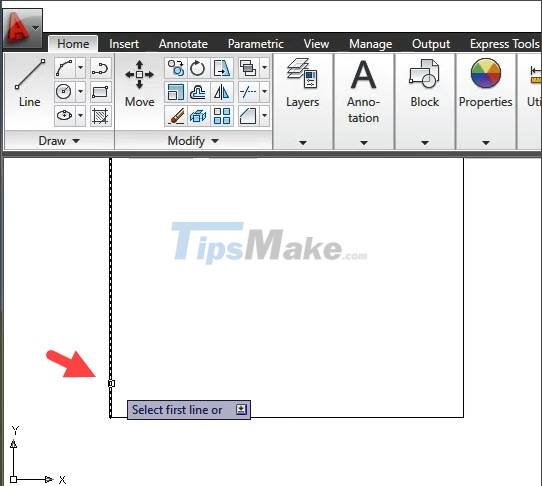Open the Arc options dropdown arrow
542x486 pixels.
(x=80, y=68)
